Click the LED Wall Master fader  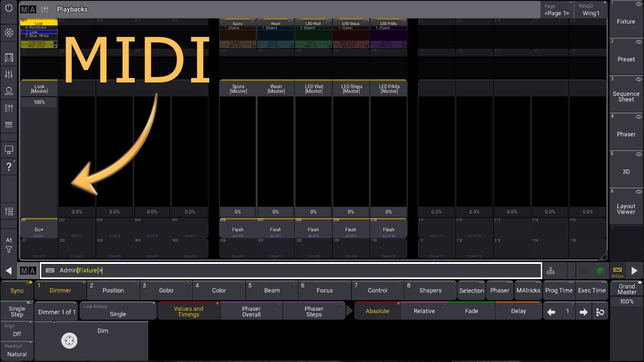pyautogui.click(x=313, y=156)
